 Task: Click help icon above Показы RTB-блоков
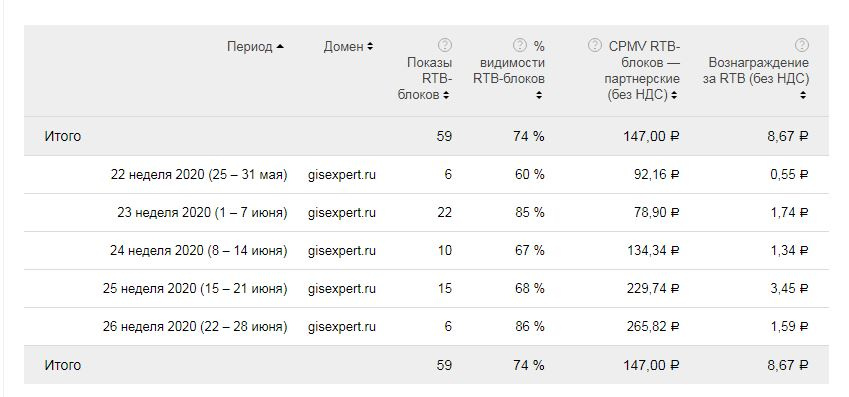pos(445,45)
